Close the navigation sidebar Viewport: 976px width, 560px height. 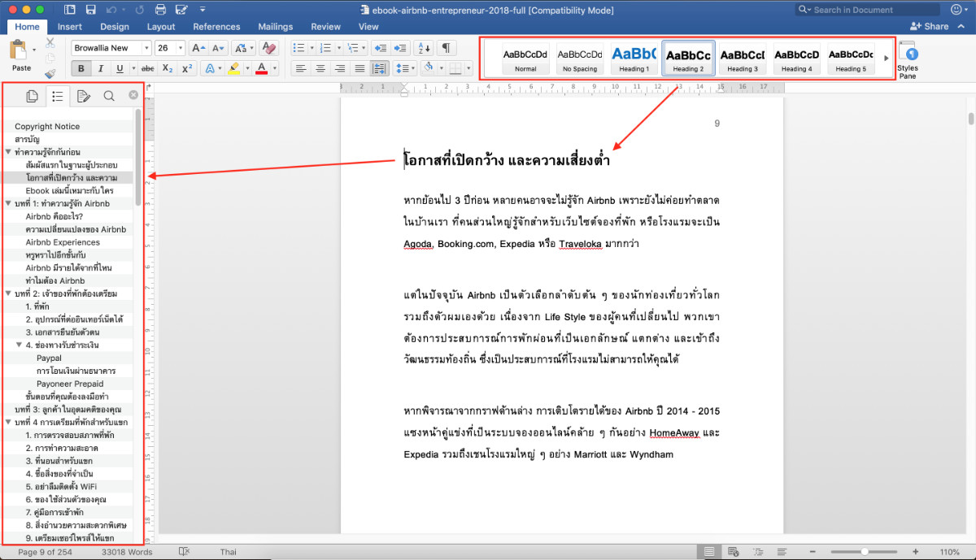pyautogui.click(x=133, y=96)
